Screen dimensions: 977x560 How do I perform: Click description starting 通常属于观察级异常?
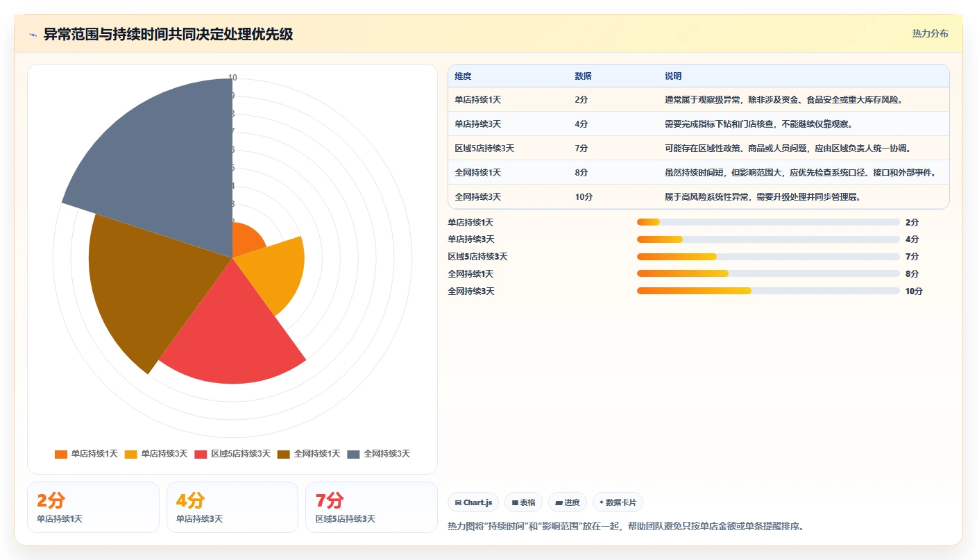pyautogui.click(x=783, y=100)
